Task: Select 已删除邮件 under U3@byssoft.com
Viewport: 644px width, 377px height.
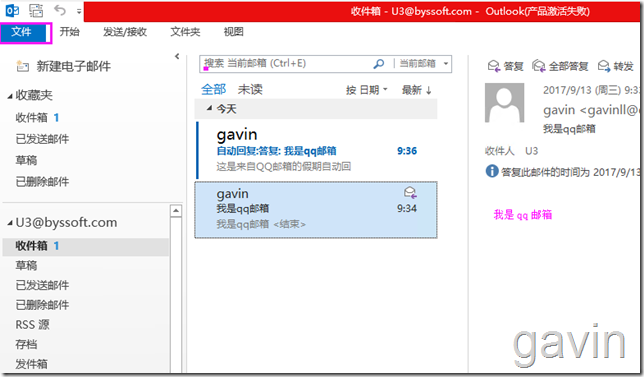Action: tap(42, 305)
